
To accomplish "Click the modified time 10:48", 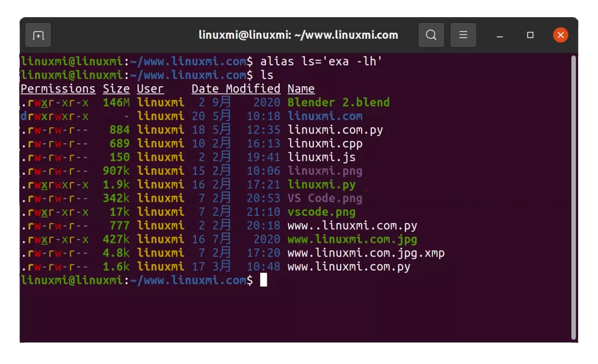I will coord(263,267).
